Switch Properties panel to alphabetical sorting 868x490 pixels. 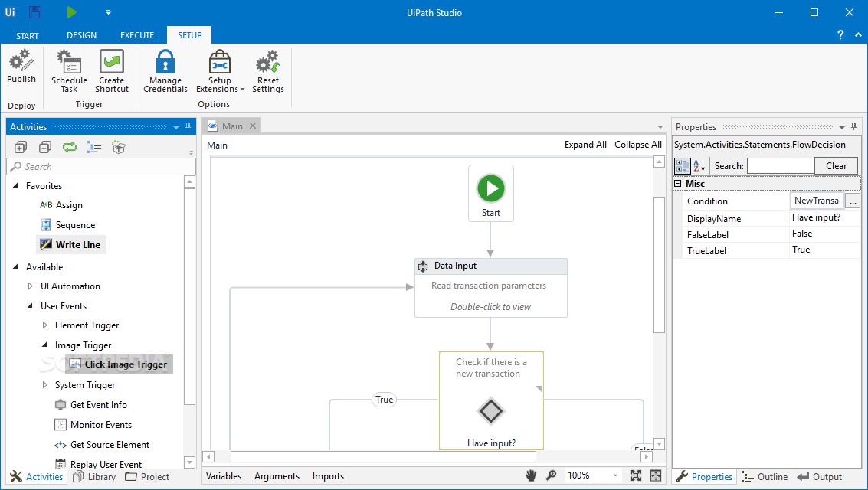(698, 165)
